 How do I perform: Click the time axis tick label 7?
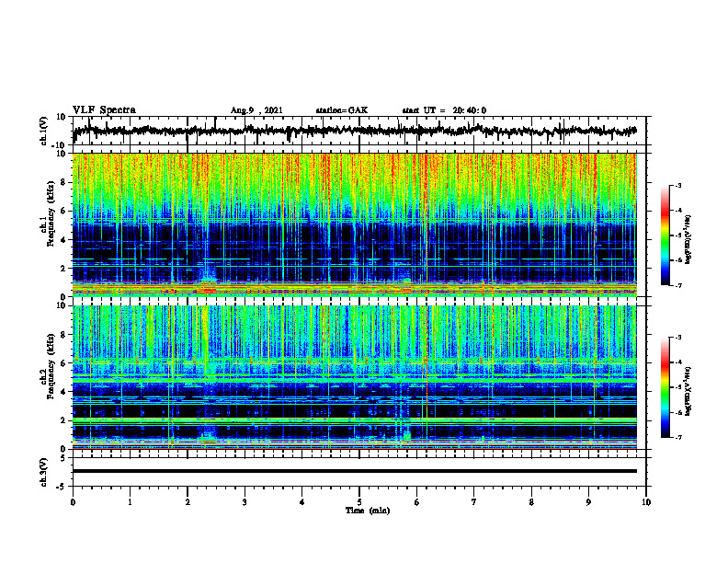474,502
